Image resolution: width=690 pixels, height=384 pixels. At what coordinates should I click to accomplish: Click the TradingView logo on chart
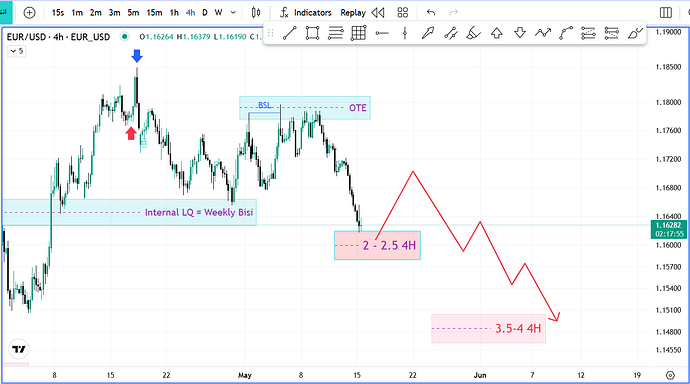[x=19, y=349]
